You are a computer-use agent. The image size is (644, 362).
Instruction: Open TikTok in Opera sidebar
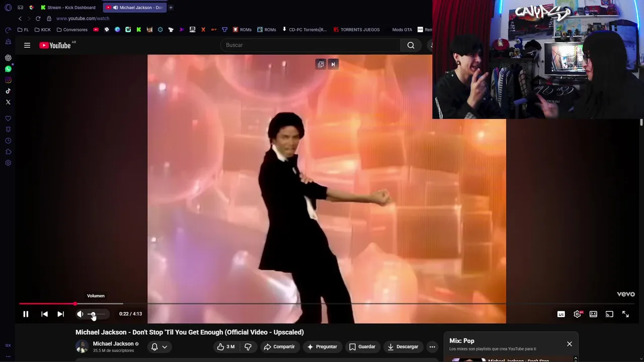click(x=8, y=91)
